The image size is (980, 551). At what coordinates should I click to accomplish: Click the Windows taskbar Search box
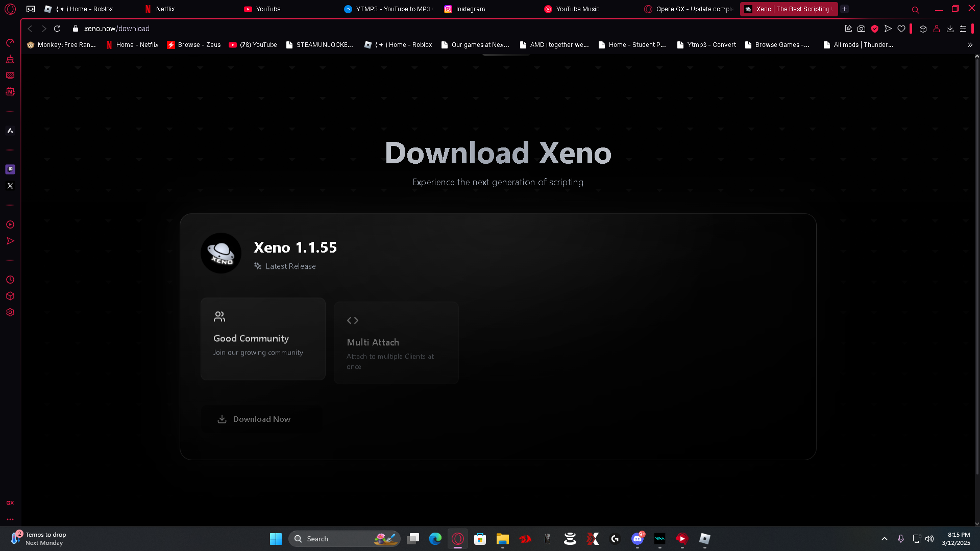point(345,539)
